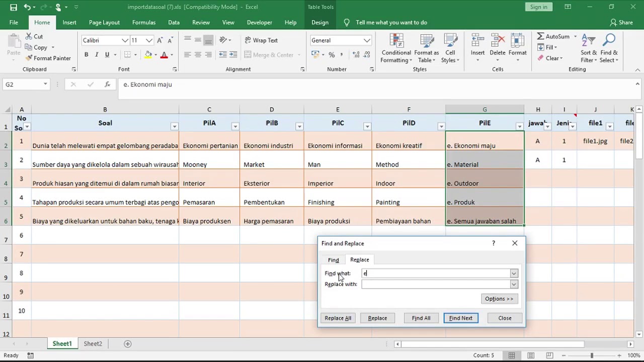
Task: Toggle Italic formatting
Action: click(96, 54)
